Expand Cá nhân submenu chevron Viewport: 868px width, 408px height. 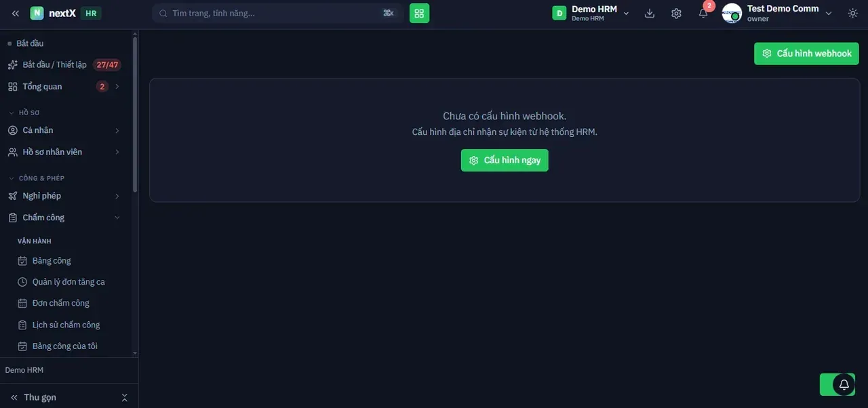[x=117, y=130]
